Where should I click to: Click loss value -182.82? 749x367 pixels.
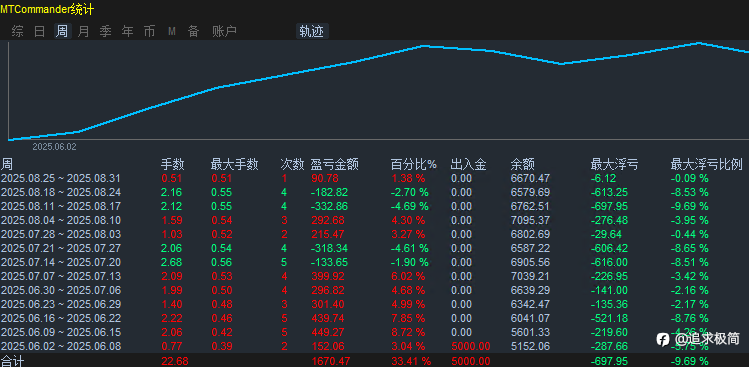330,193
